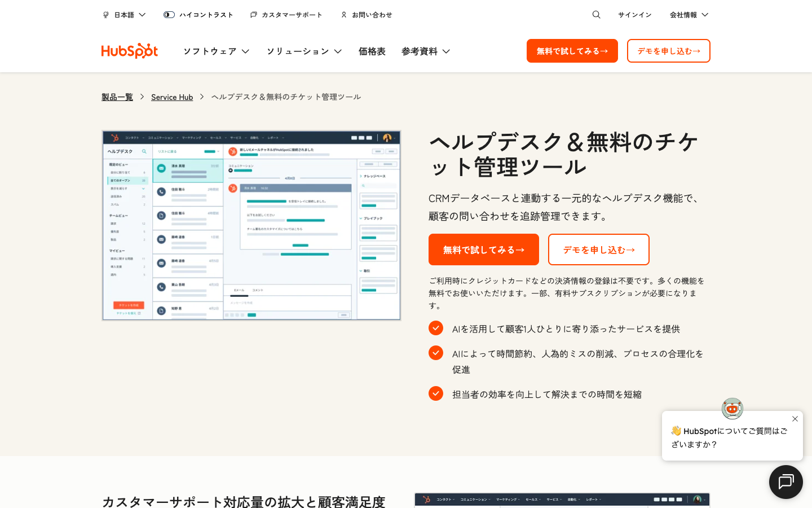The width and height of the screenshot is (812, 508).
Task: Expand the 会社情報 dropdown
Action: pyautogui.click(x=689, y=15)
